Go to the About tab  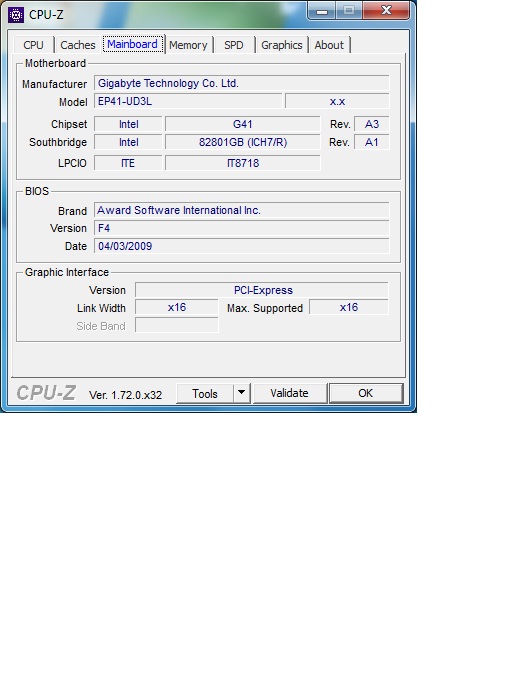pyautogui.click(x=329, y=45)
